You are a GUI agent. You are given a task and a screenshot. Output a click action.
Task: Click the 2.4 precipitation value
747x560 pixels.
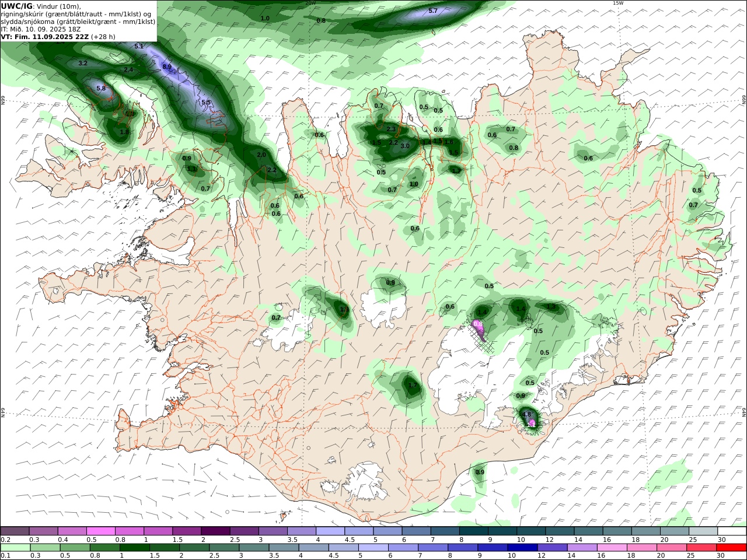pyautogui.click(x=128, y=70)
